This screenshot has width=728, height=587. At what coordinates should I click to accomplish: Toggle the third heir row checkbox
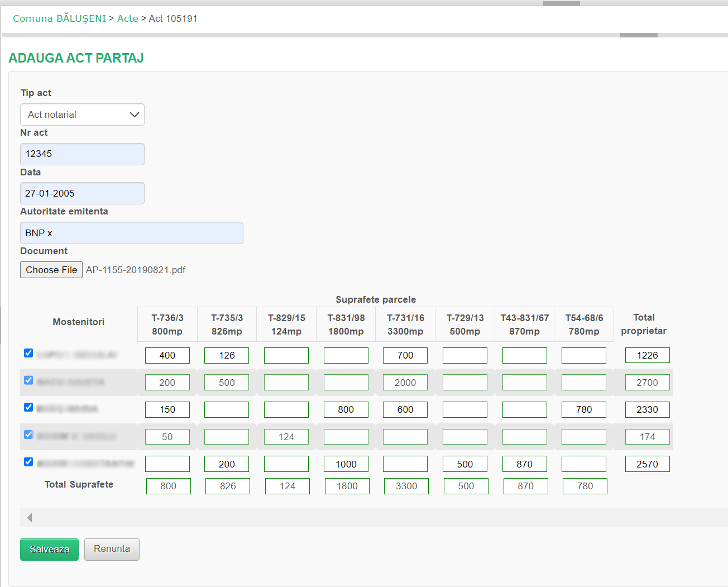tap(28, 407)
